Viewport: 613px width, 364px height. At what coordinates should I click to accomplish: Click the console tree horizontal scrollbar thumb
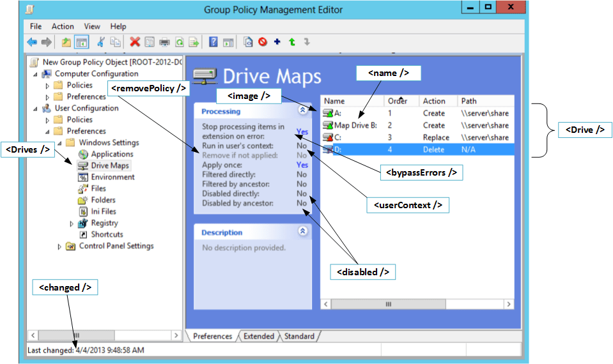pyautogui.click(x=77, y=335)
